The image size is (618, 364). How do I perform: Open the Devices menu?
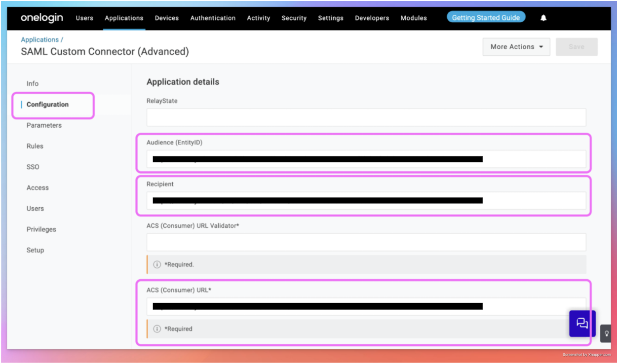point(167,18)
